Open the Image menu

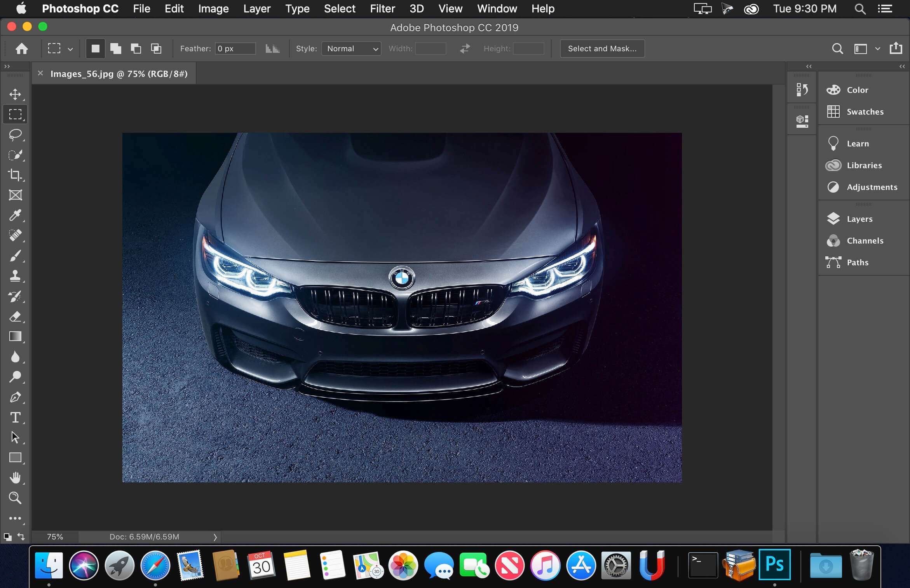tap(212, 9)
